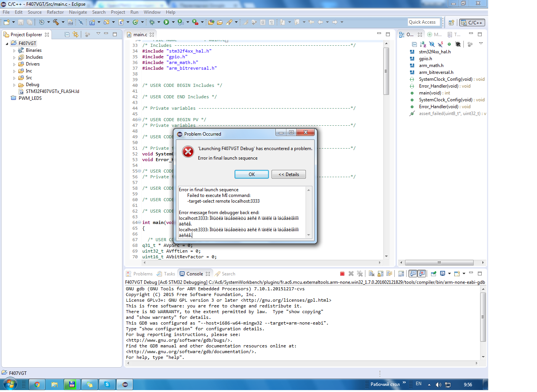Expand the Drivers folder in the tree

[14, 64]
